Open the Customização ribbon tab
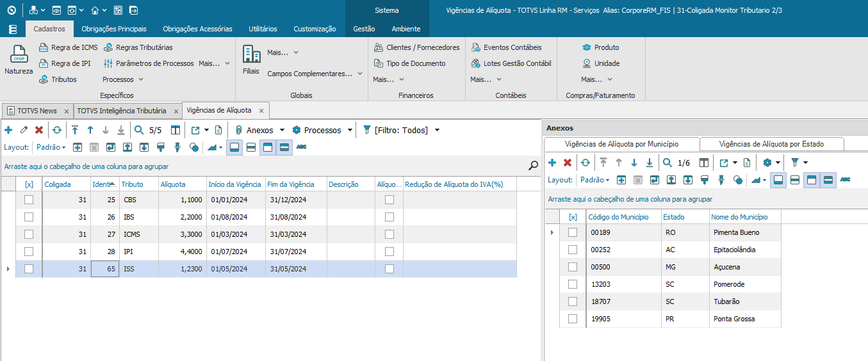Image resolution: width=868 pixels, height=361 pixels. [315, 29]
